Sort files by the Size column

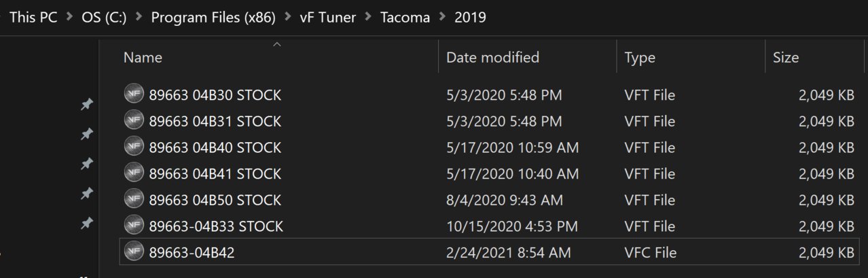[786, 58]
